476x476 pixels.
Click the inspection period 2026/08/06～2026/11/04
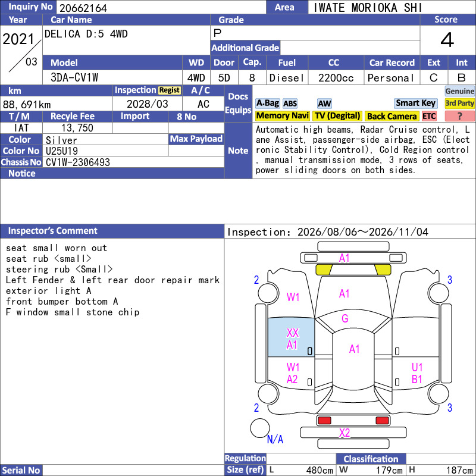363,232
